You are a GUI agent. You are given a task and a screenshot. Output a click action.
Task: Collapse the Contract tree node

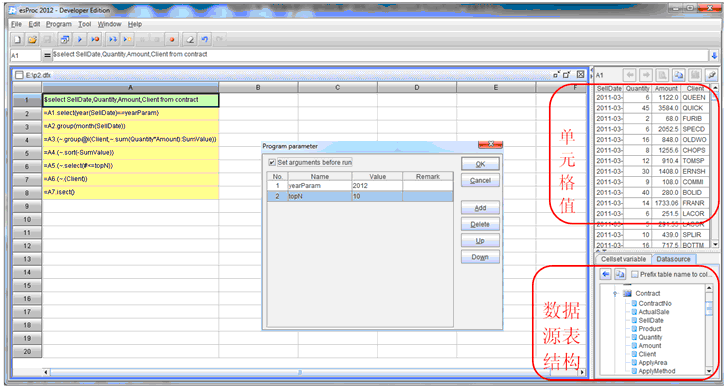coord(615,293)
